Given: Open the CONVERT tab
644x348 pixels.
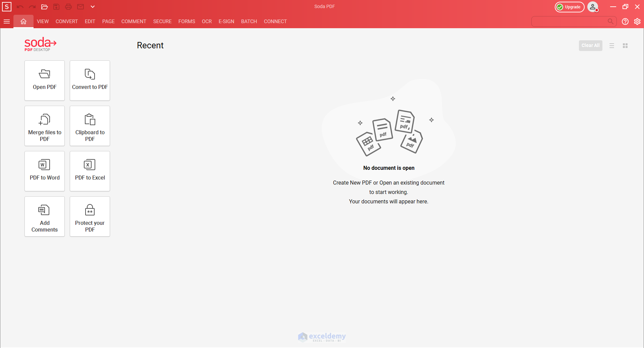Looking at the screenshot, I should point(67,21).
